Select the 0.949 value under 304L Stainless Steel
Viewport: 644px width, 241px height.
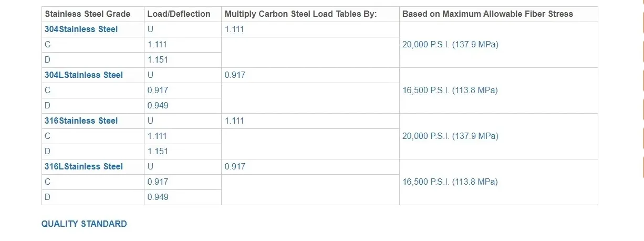pos(158,106)
